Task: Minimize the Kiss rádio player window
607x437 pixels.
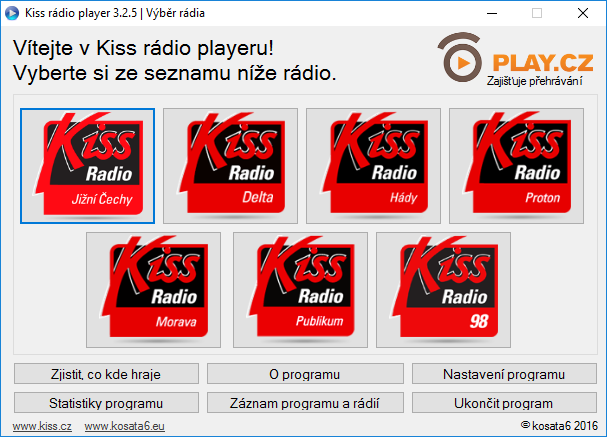Action: [x=492, y=13]
